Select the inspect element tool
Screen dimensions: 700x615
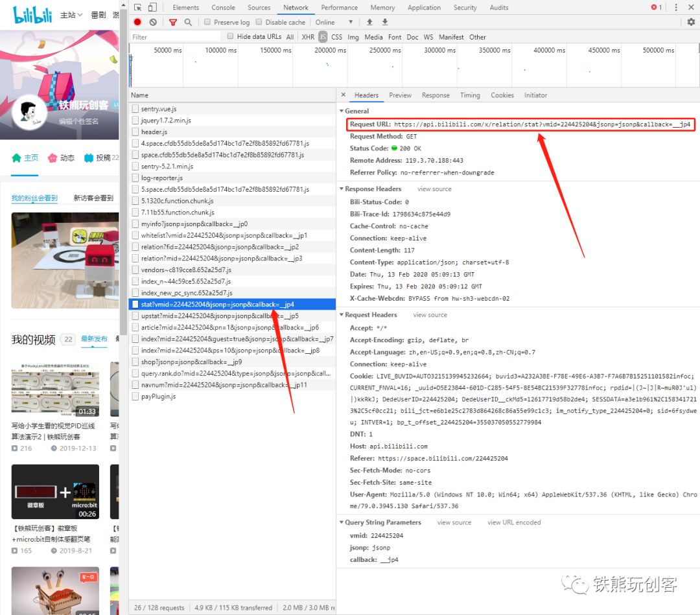coord(139,7)
